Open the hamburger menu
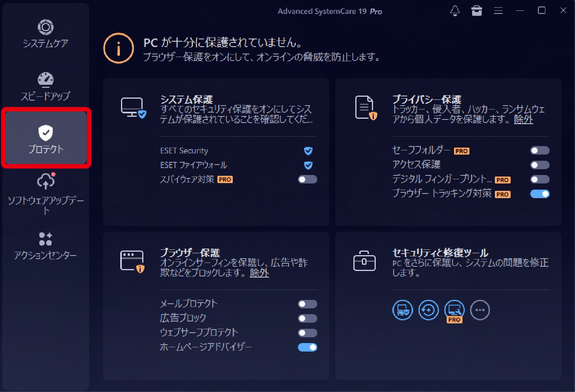 click(x=498, y=11)
